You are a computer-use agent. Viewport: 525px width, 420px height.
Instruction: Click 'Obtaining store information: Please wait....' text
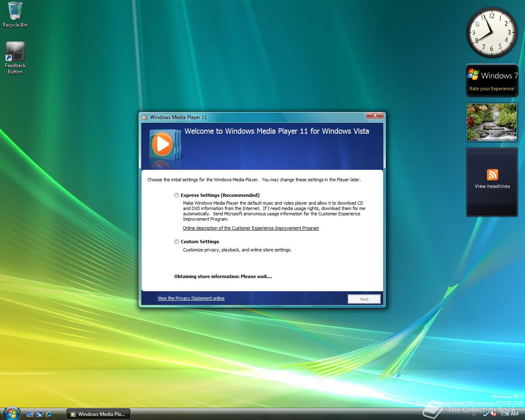[223, 276]
